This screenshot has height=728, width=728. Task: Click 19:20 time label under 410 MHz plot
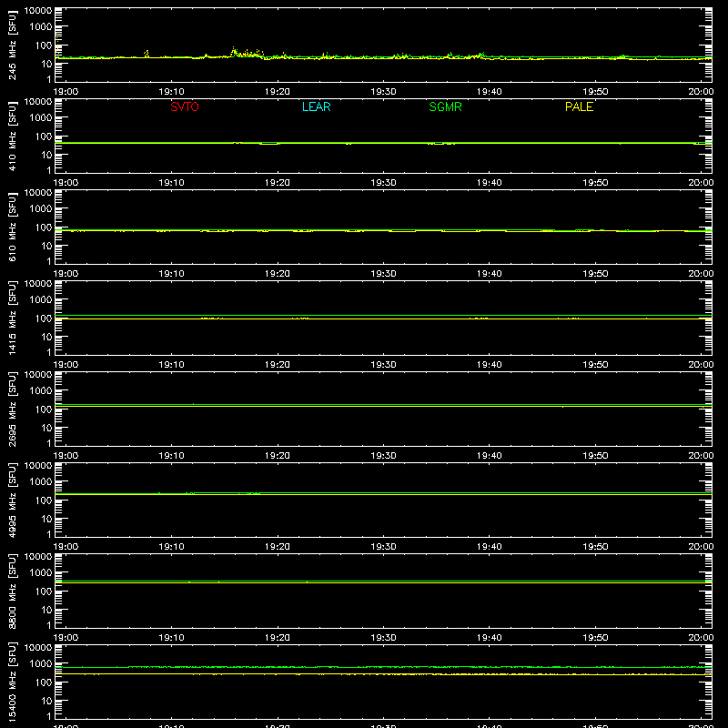[x=278, y=183]
